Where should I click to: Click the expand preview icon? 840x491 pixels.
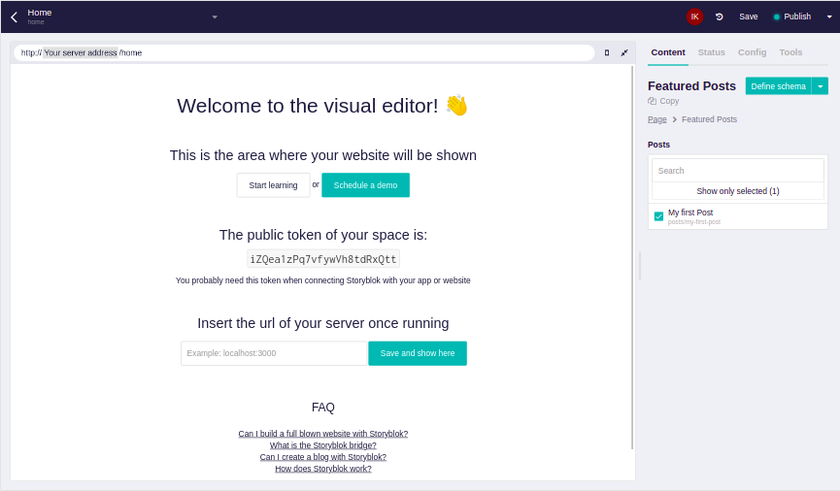click(x=624, y=52)
